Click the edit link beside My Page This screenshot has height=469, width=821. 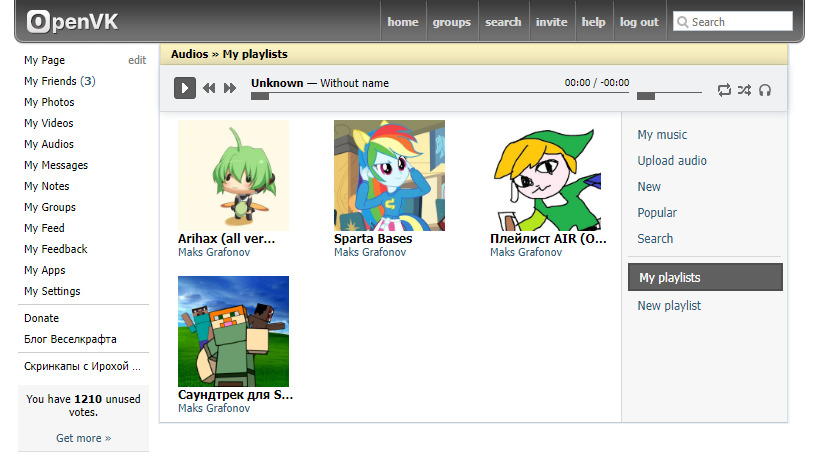(137, 60)
